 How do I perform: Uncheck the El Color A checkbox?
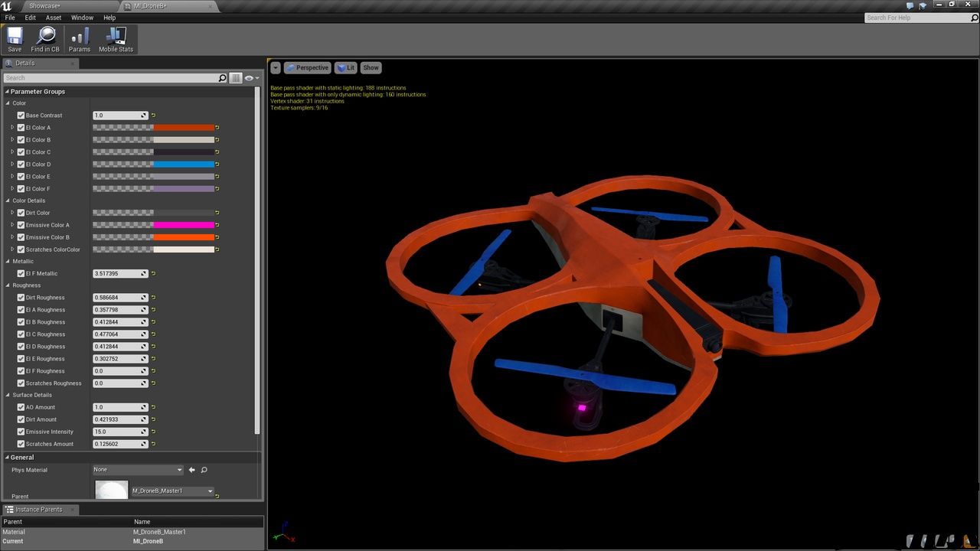point(21,128)
